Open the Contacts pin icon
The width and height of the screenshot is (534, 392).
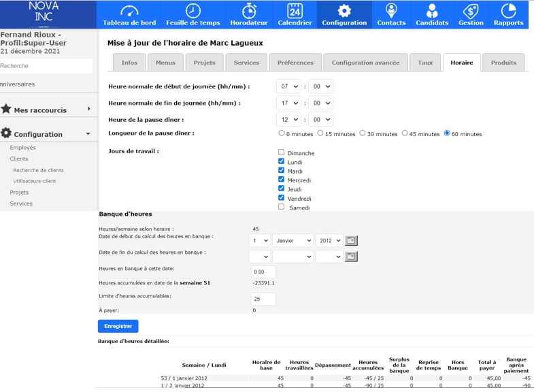(391, 11)
